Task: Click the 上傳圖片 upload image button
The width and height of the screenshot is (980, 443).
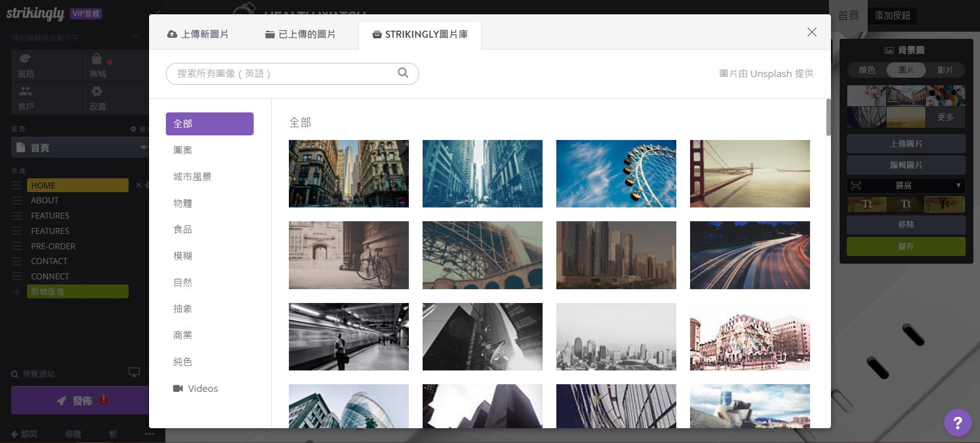Action: [906, 144]
